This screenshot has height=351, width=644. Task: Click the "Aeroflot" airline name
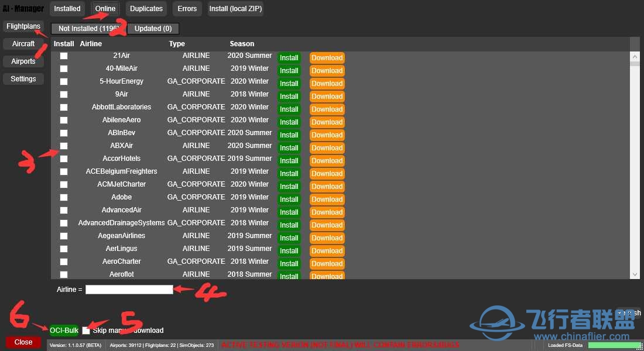tap(122, 274)
